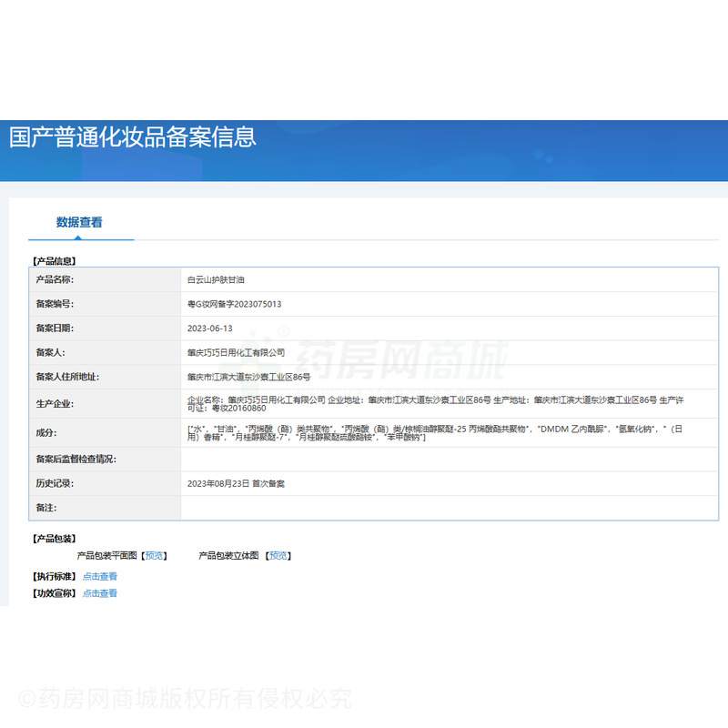Image resolution: width=728 pixels, height=728 pixels.
Task: Open 点击查看 link beside 执行标准
Action: pos(100,576)
